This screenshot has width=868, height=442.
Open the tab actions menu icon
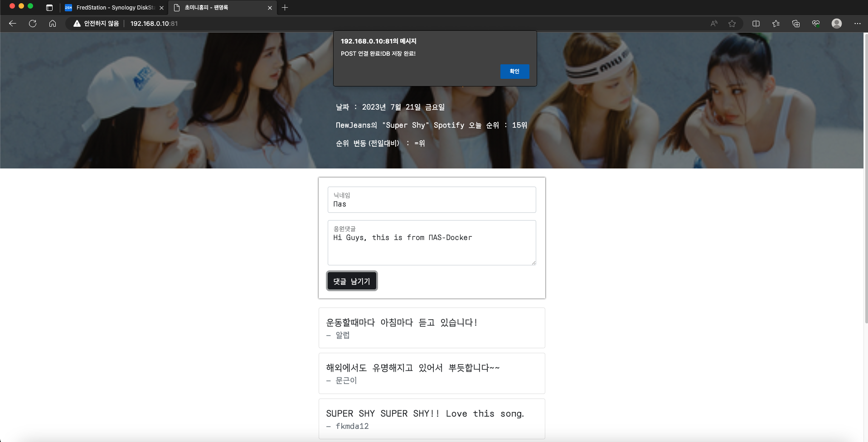pos(49,8)
